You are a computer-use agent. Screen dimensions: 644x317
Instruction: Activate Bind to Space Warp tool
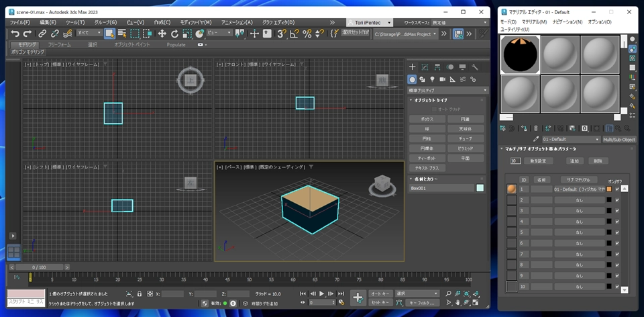click(x=68, y=34)
